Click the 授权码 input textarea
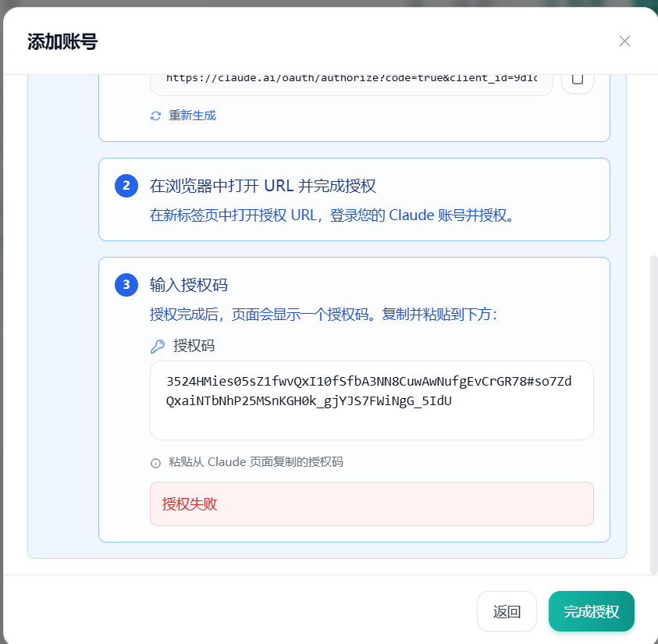Viewport: 658px width, 644px height. pyautogui.click(x=372, y=400)
